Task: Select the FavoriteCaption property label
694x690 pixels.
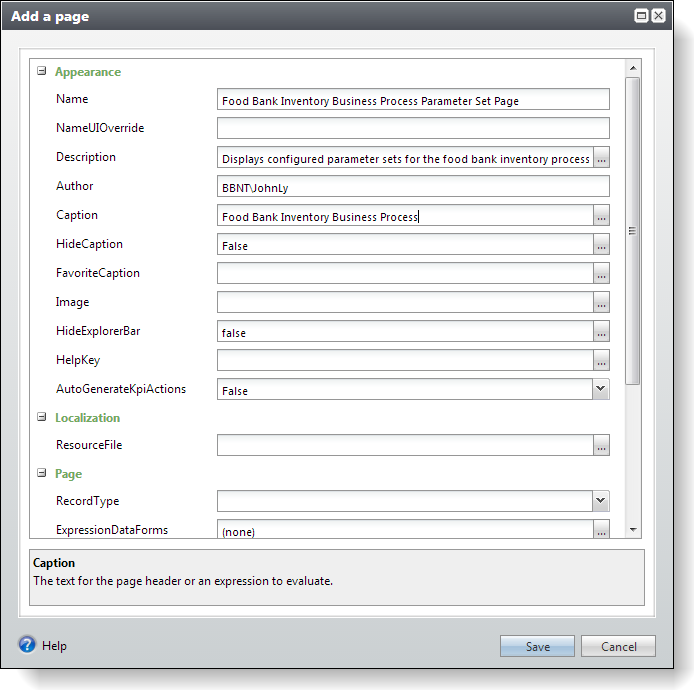Action: 98,273
